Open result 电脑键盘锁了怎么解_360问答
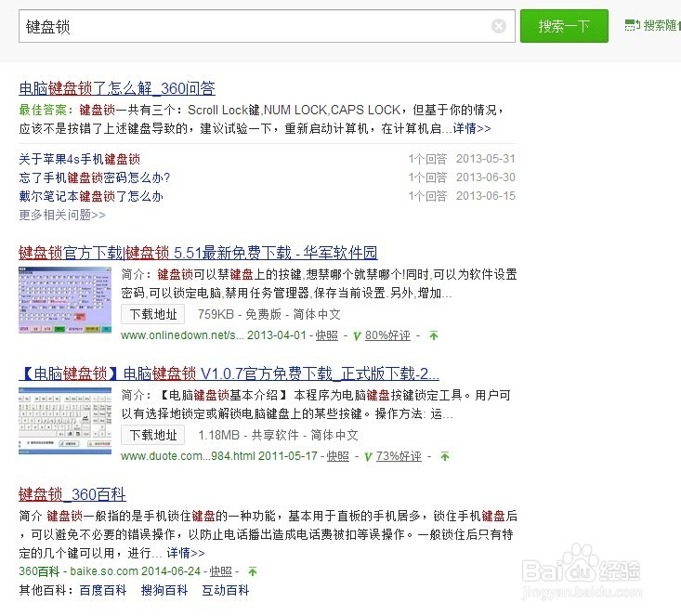Screen dimensions: 681x616 [x=117, y=88]
